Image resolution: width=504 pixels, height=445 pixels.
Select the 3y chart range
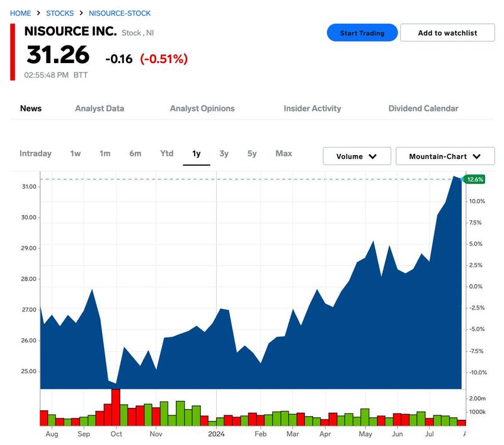(x=224, y=153)
